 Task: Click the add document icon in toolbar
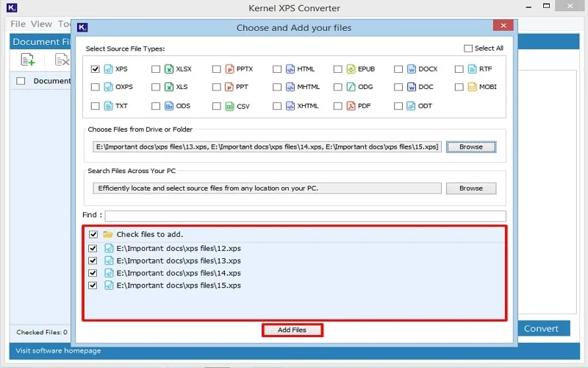pos(28,60)
